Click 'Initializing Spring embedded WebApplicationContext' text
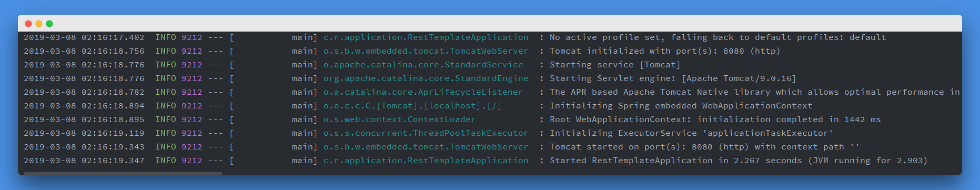 click(x=681, y=106)
